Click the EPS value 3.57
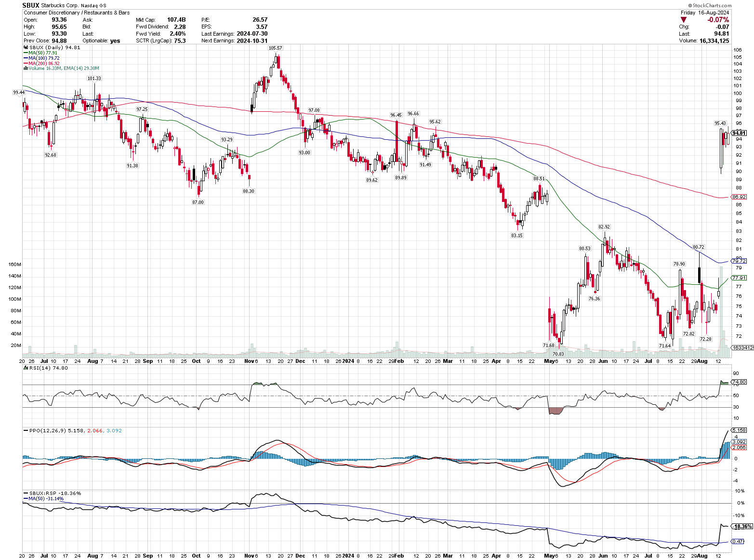 pyautogui.click(x=262, y=27)
